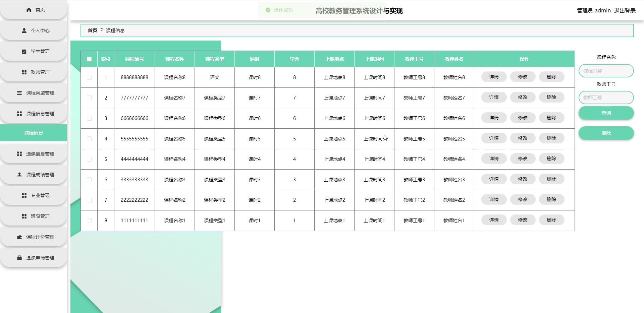The width and height of the screenshot is (644, 313).
Task: Click the grid icon beside 教师管理
Action: click(24, 72)
